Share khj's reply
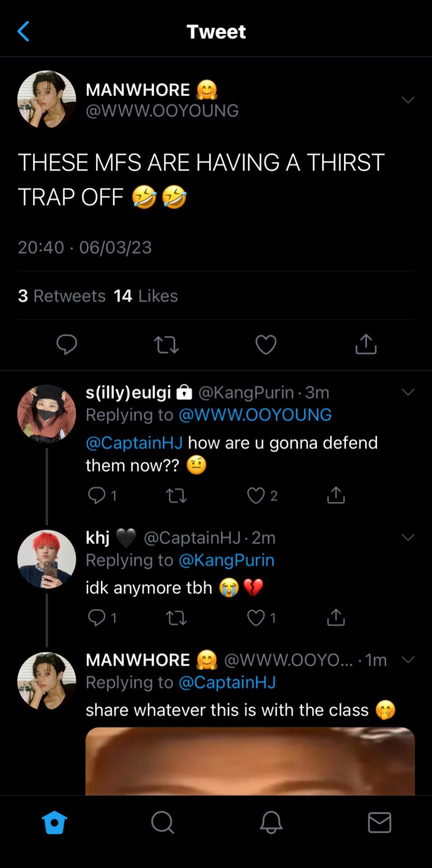432x868 pixels. coord(335,618)
